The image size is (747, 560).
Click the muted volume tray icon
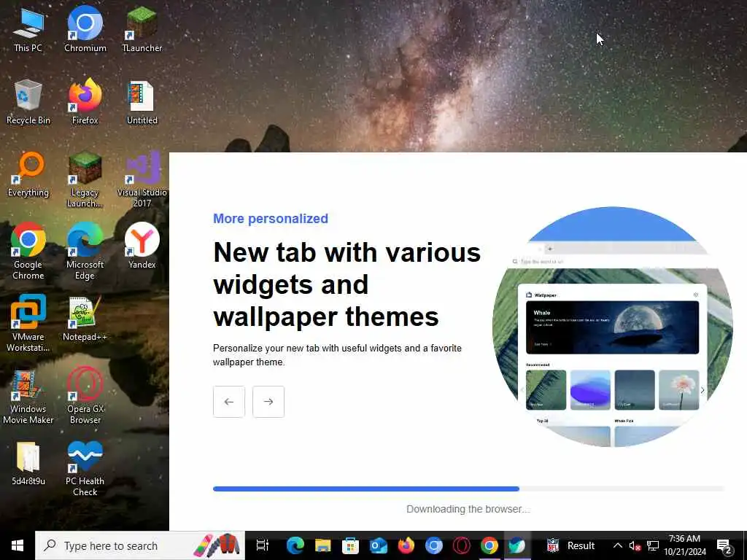(x=635, y=546)
